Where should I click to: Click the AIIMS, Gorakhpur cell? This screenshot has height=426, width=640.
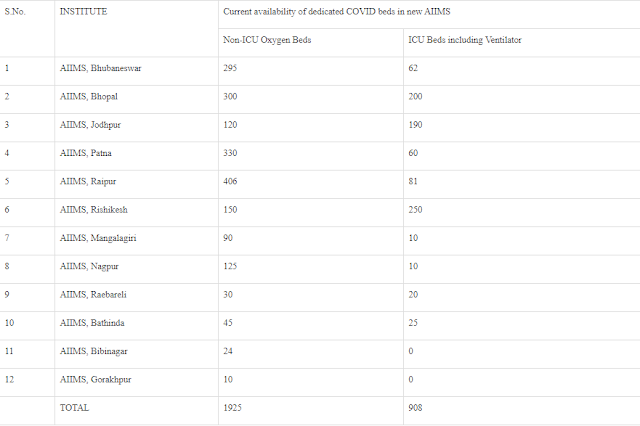tap(98, 380)
